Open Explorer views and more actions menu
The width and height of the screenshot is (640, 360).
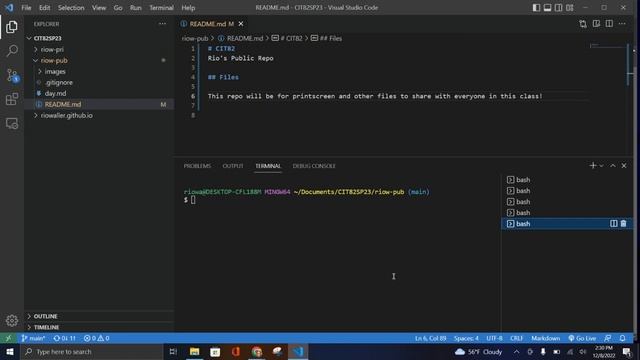(162, 24)
